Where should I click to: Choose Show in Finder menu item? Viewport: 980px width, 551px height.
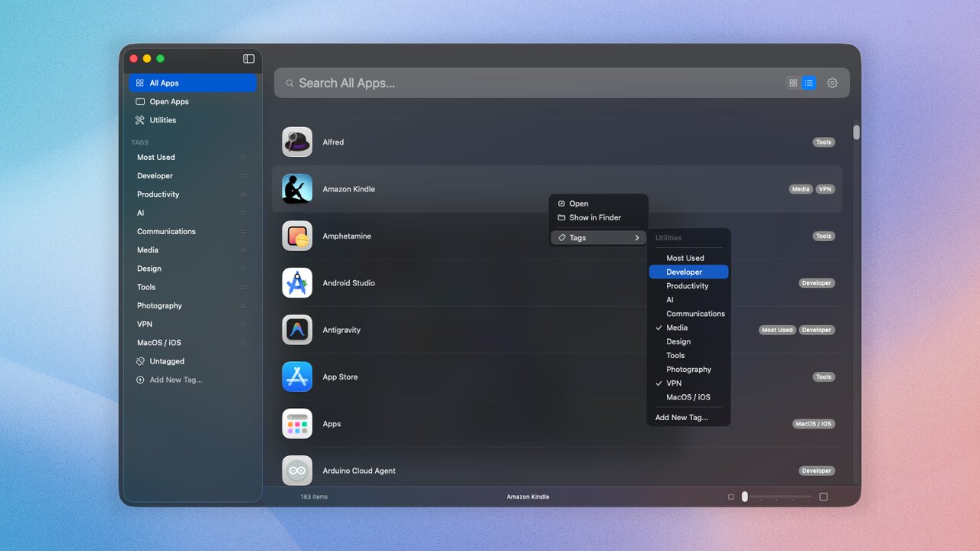tap(599, 217)
